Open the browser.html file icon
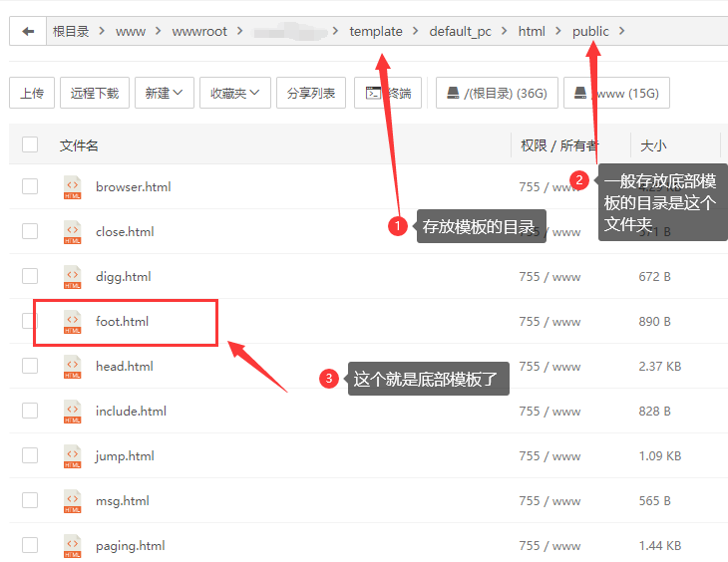The height and width of the screenshot is (562, 728). pyautogui.click(x=73, y=187)
